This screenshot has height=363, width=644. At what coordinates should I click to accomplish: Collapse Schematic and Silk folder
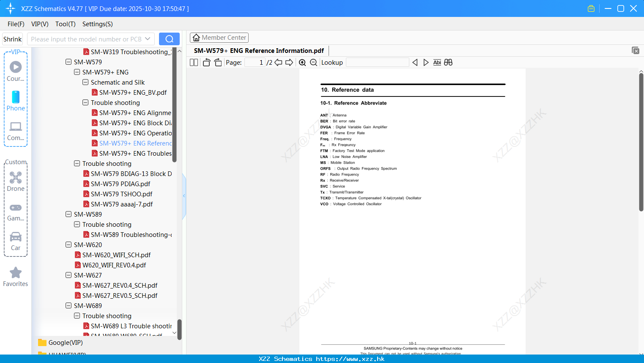[x=85, y=82]
